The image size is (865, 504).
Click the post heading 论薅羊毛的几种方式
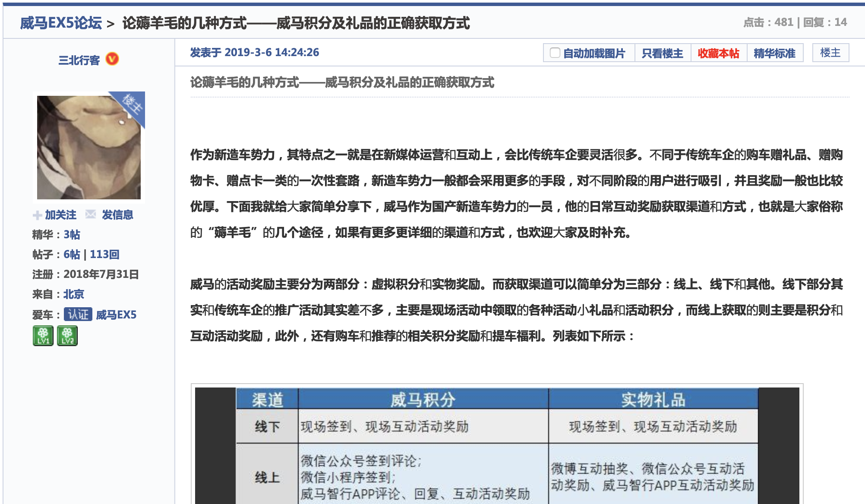342,82
